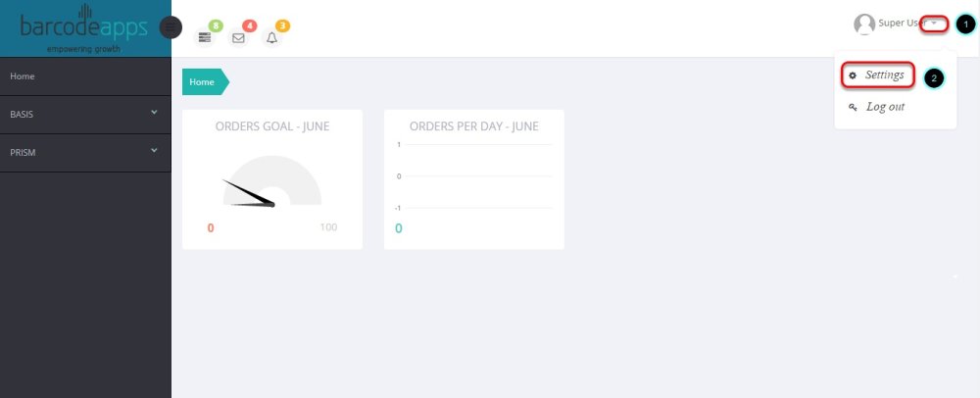Click the step 1 numbered circle marker
The width and height of the screenshot is (980, 398).
pos(964,24)
